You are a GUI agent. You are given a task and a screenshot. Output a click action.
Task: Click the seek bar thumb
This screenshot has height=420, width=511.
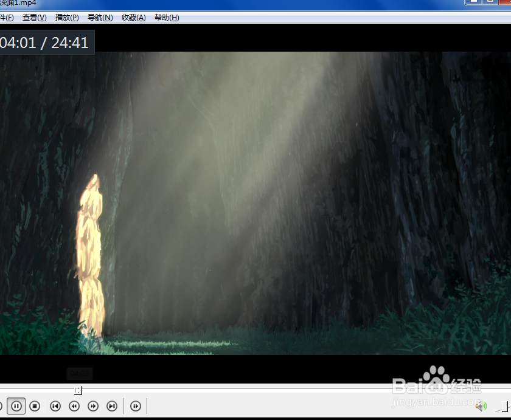coord(78,390)
